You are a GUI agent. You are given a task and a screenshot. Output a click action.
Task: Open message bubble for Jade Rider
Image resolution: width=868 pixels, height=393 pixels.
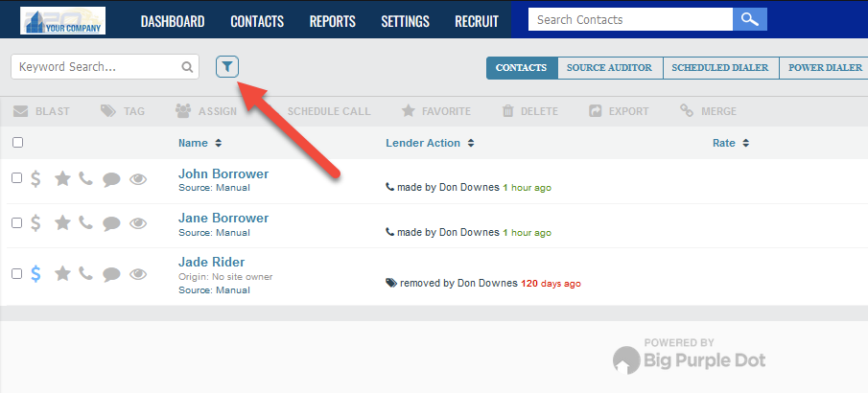111,274
